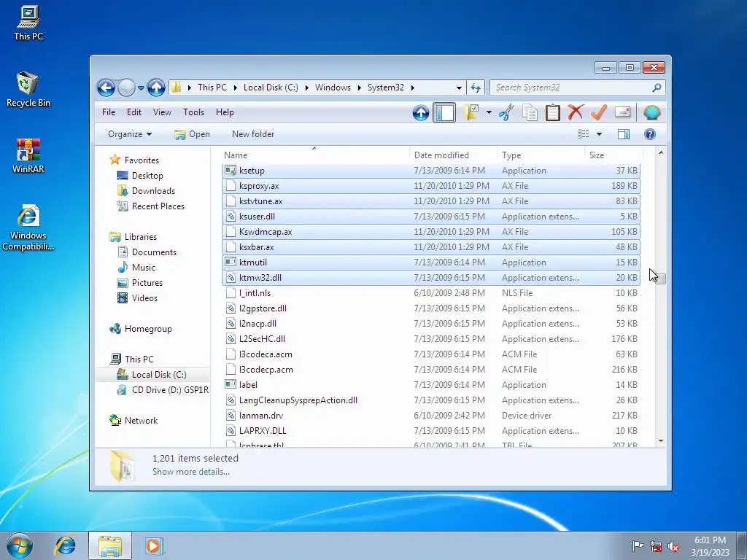The image size is (747, 560).
Task: Sort by the Size column header
Action: pos(614,155)
